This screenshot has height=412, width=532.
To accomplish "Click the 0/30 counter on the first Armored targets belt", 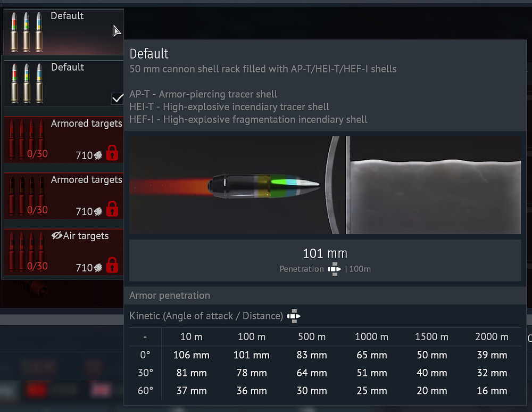I will click(x=37, y=154).
